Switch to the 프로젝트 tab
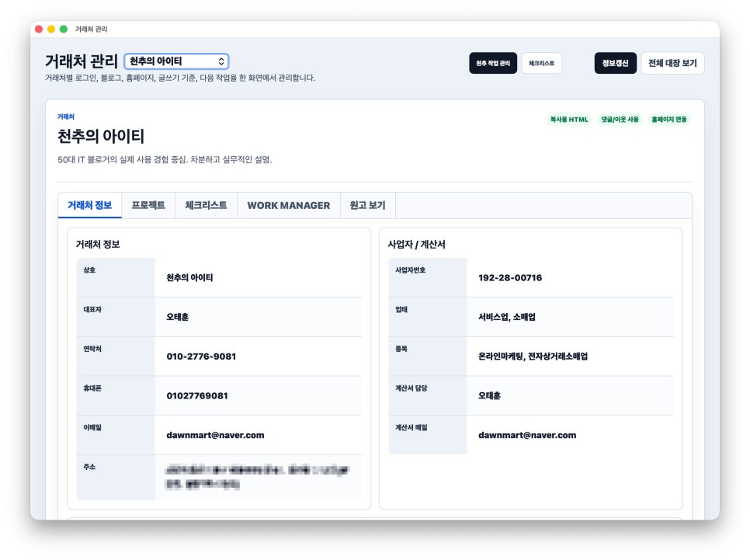The height and width of the screenshot is (560, 750). click(148, 205)
